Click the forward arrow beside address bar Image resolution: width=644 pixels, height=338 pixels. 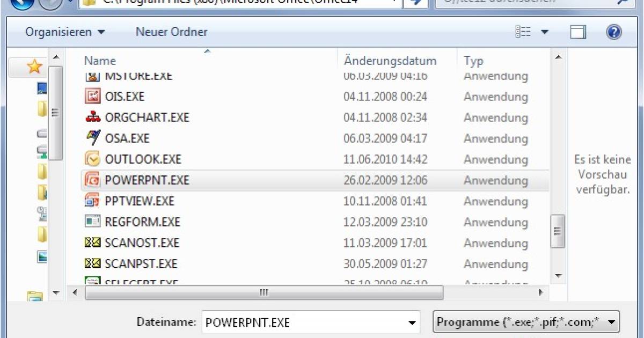pos(416,3)
